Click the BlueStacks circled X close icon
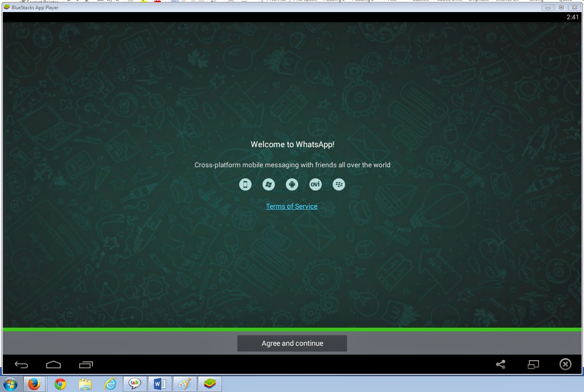This screenshot has height=392, width=584. (566, 364)
